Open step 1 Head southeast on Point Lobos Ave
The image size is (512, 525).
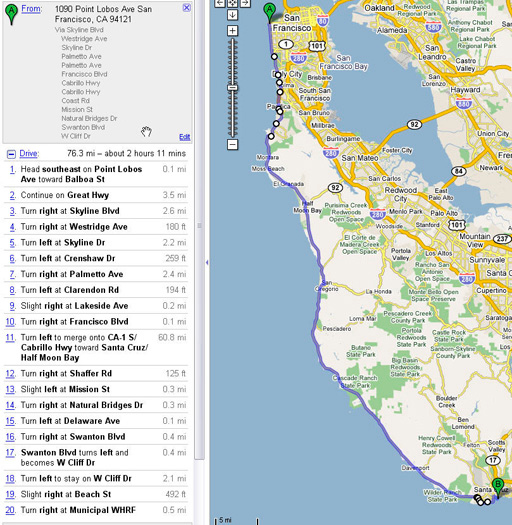pyautogui.click(x=96, y=174)
